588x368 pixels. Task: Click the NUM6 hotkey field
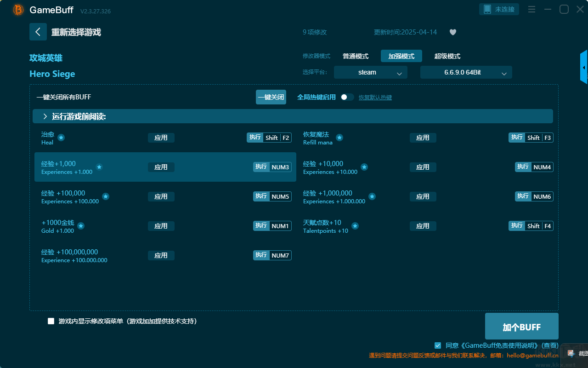534,196
